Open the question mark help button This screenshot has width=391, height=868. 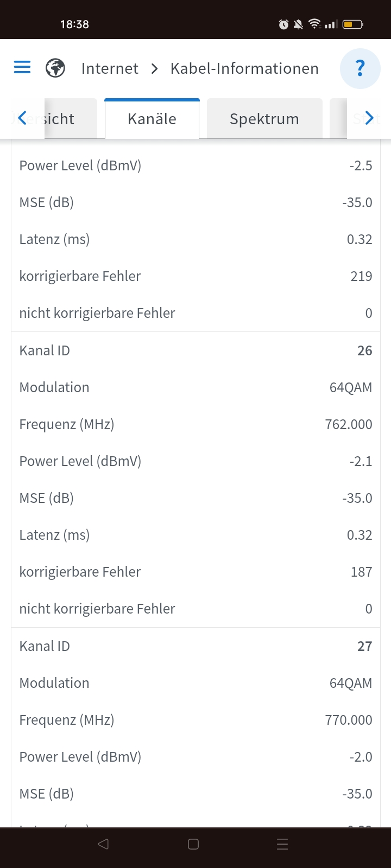[360, 68]
